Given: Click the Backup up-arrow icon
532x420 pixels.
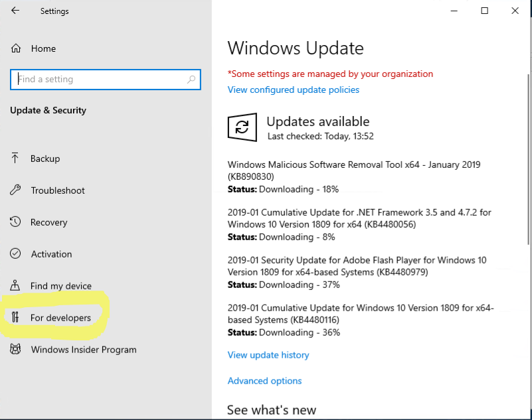Looking at the screenshot, I should (15, 159).
